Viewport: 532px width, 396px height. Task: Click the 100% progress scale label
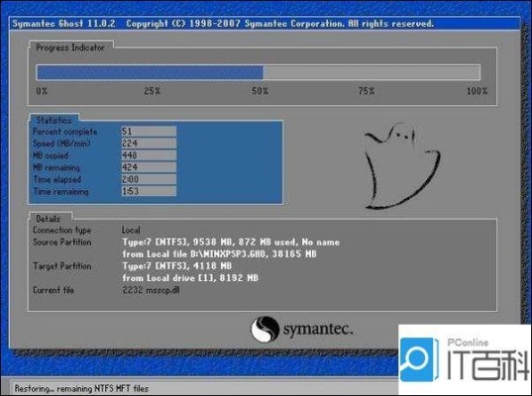click(x=478, y=91)
